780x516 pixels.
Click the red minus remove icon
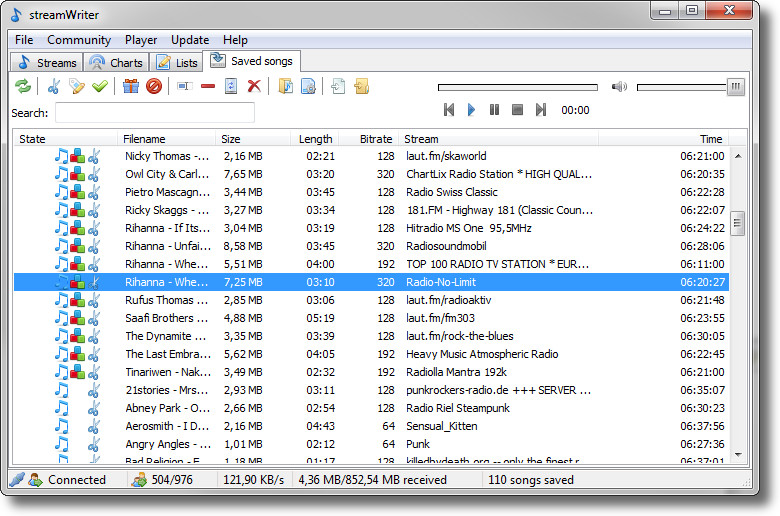[208, 87]
